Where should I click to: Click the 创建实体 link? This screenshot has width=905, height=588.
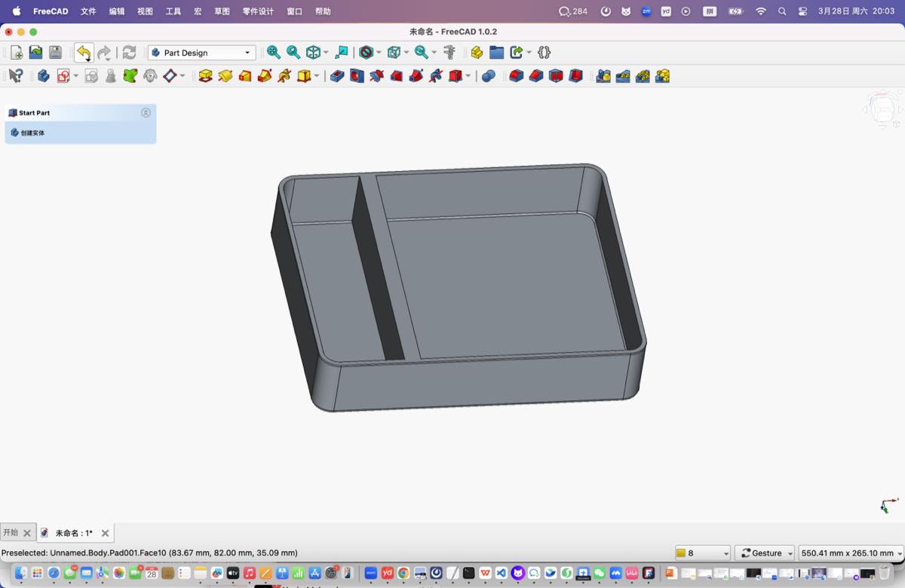pyautogui.click(x=32, y=133)
